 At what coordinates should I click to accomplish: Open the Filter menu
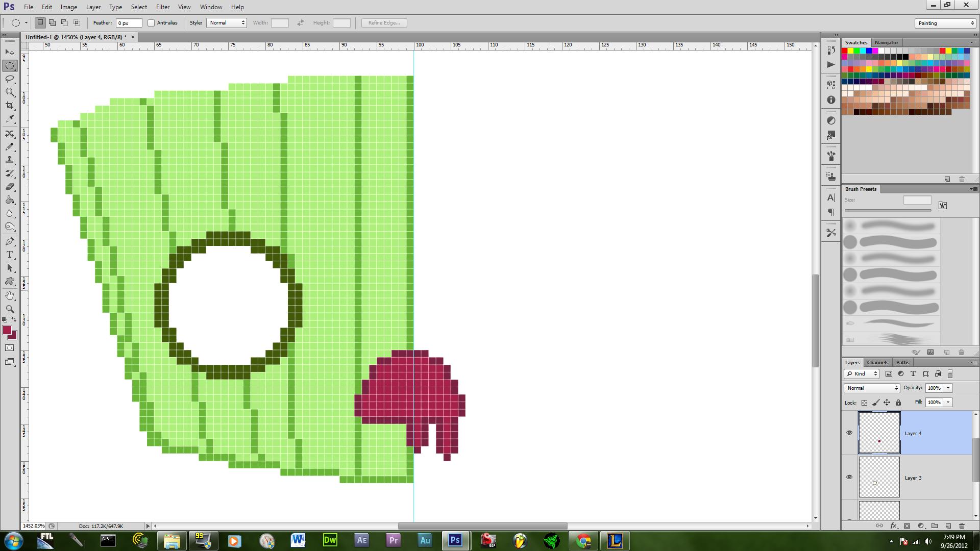(x=163, y=7)
